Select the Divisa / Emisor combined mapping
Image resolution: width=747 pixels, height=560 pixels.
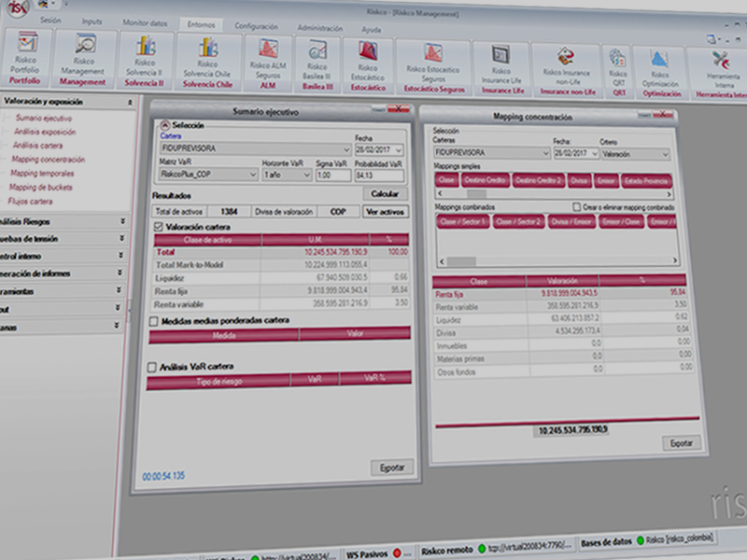click(572, 222)
